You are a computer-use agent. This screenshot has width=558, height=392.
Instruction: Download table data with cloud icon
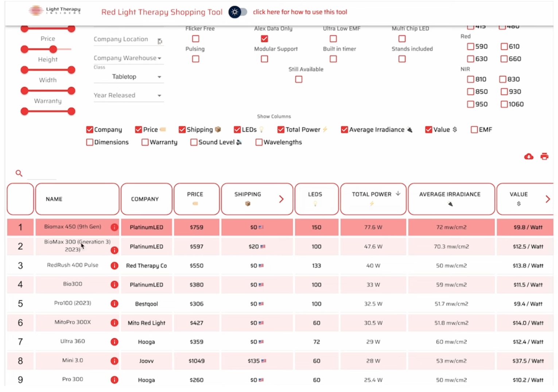[x=528, y=156]
